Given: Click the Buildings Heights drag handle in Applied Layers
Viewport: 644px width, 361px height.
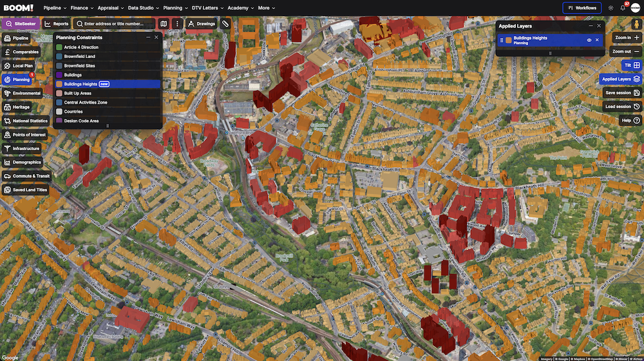Looking at the screenshot, I should [x=502, y=41].
